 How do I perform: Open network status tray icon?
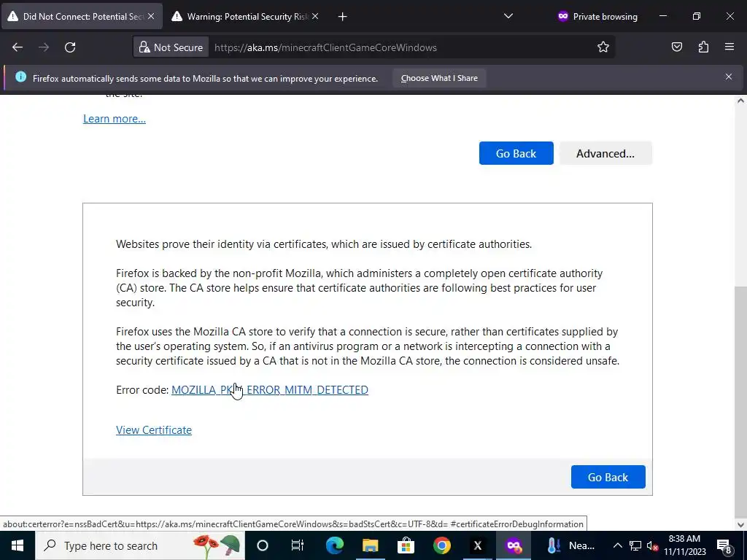635,545
